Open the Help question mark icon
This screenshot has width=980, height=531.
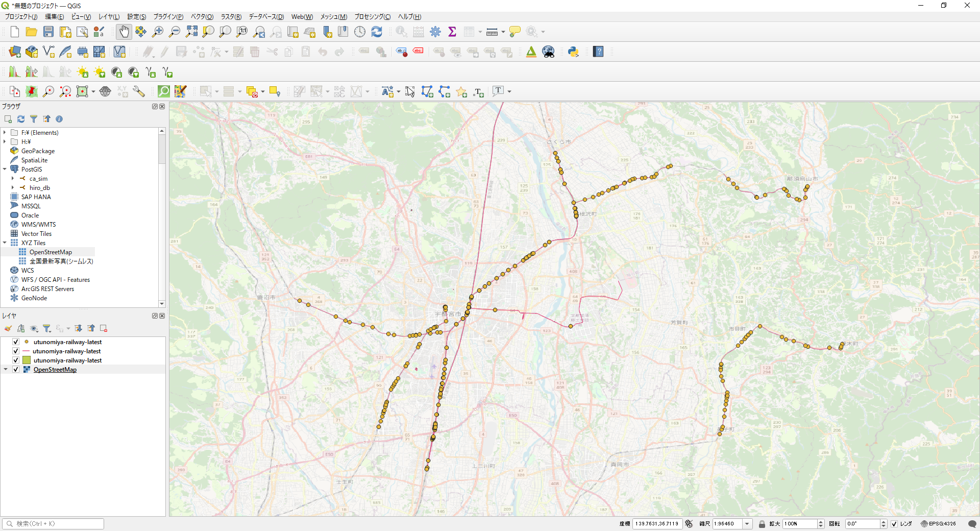[598, 52]
